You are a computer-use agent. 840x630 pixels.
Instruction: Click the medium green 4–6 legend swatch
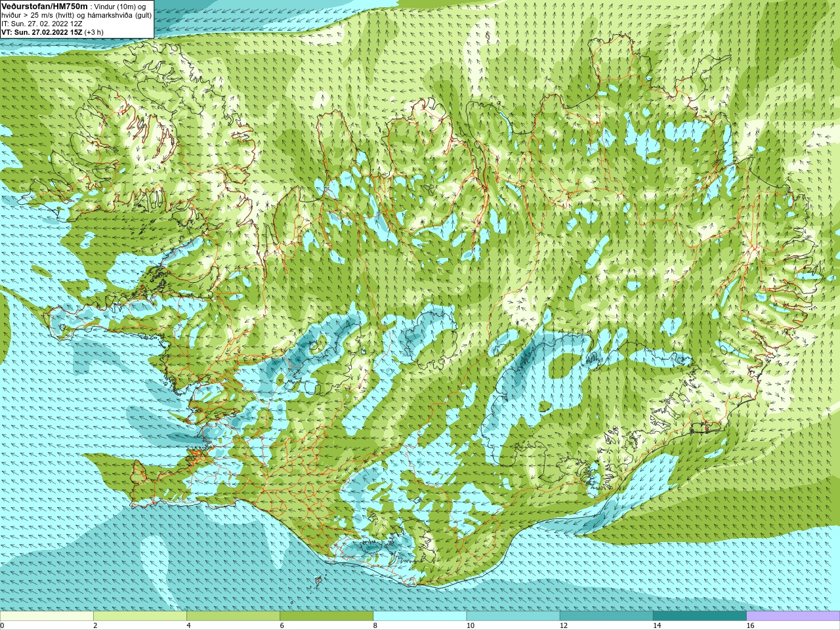coord(233,616)
